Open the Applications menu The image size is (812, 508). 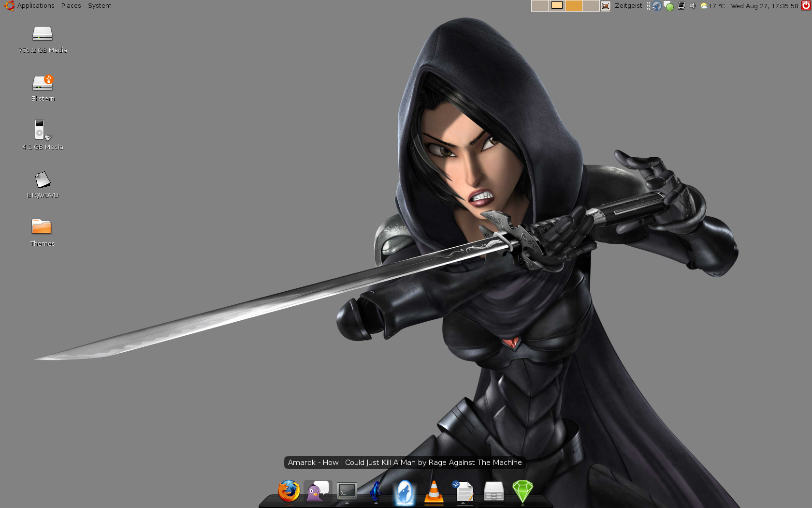coord(36,6)
